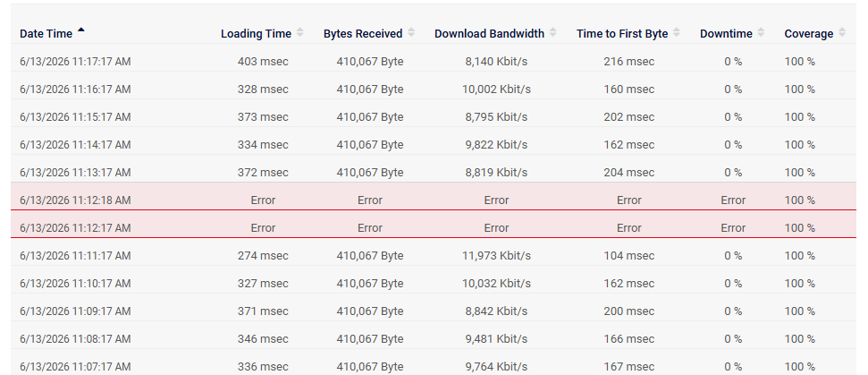Sort by Bytes Received column label
The height and width of the screenshot is (375, 868).
pyautogui.click(x=363, y=34)
